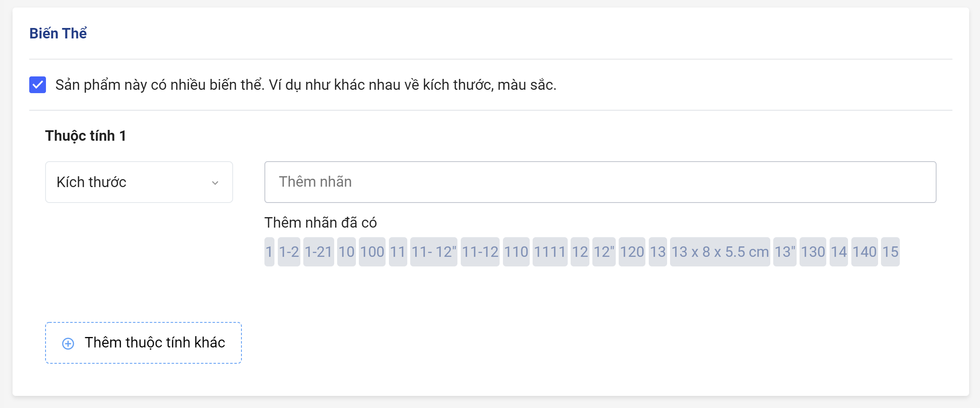
Task: Click the Thêm thuộc tính khác button
Action: pos(143,343)
